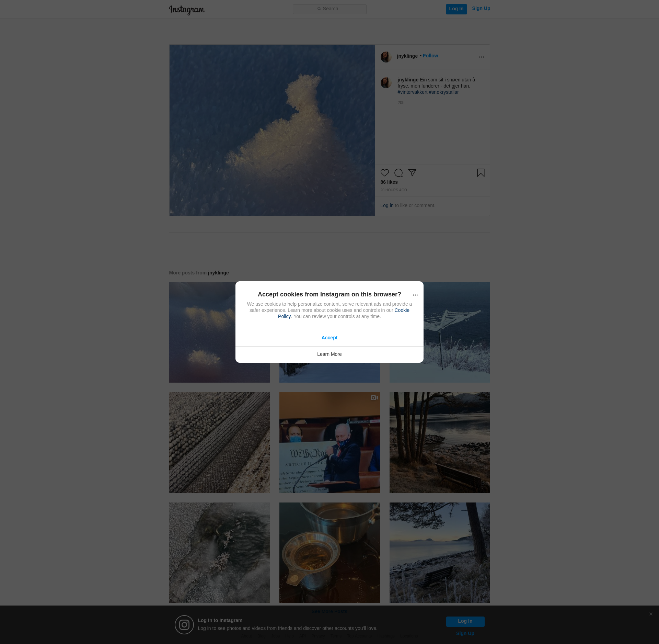
Task: Open the cookie dialog three-dot options
Action: tap(415, 295)
